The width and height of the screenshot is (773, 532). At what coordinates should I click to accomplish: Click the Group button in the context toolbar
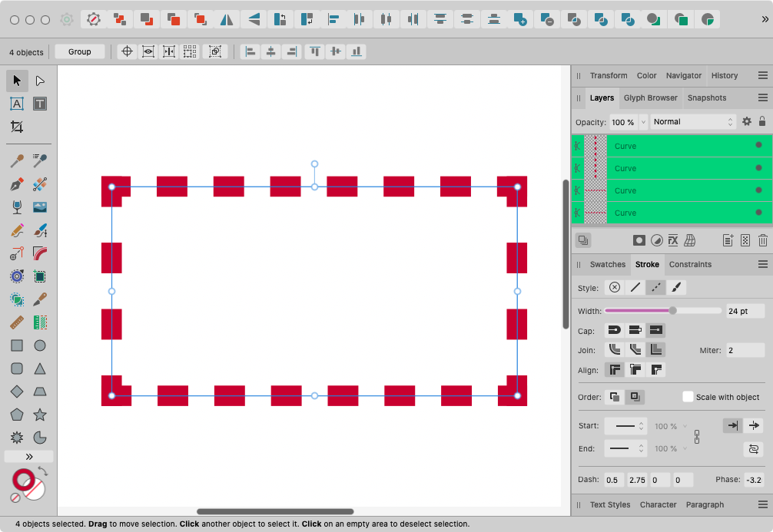click(x=79, y=51)
